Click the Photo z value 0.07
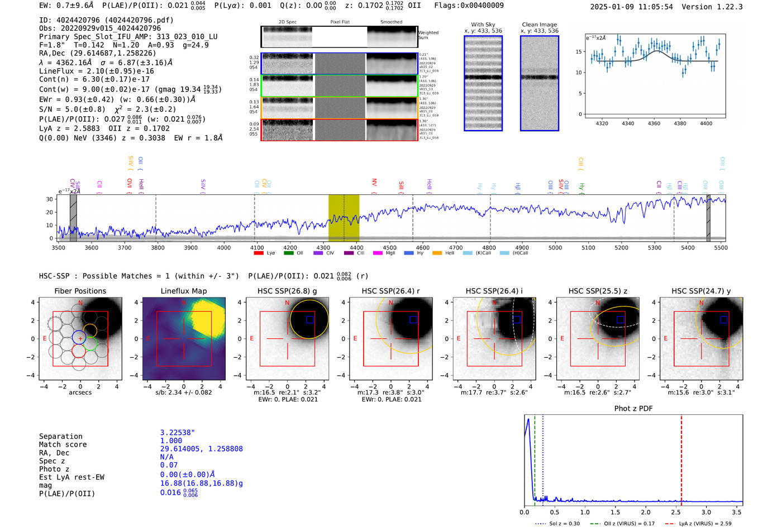This screenshot has height=532, width=782. point(169,465)
